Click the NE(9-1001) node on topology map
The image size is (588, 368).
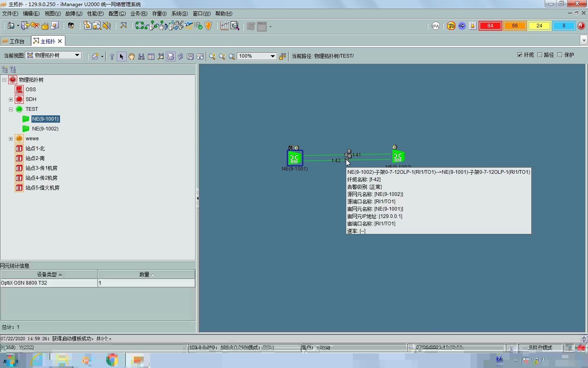coord(295,158)
